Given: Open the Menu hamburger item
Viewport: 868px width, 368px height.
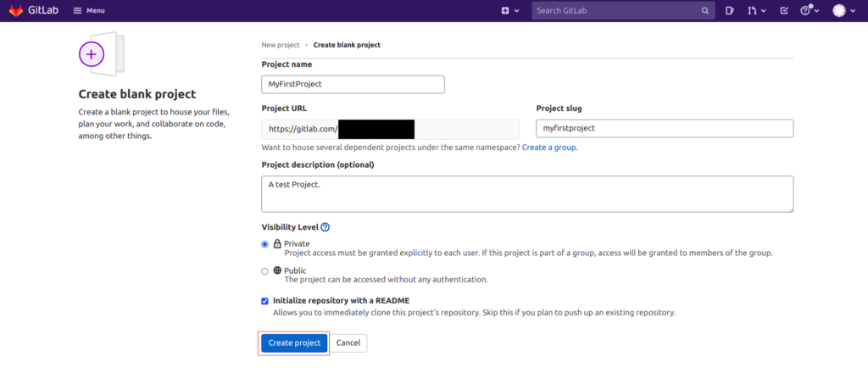Looking at the screenshot, I should tap(88, 10).
